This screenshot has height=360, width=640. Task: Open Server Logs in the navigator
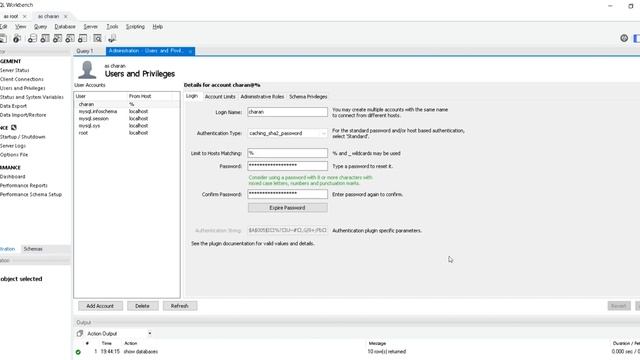tap(13, 146)
